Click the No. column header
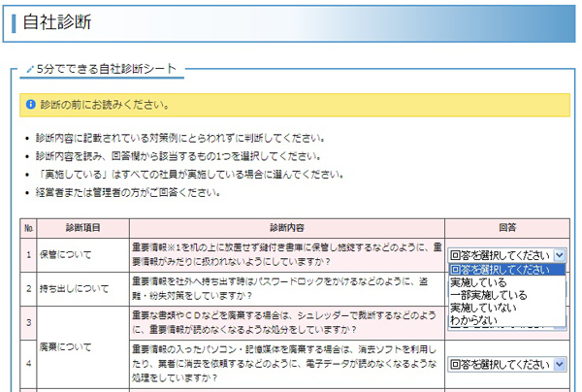This screenshot has width=582, height=392. (x=28, y=227)
